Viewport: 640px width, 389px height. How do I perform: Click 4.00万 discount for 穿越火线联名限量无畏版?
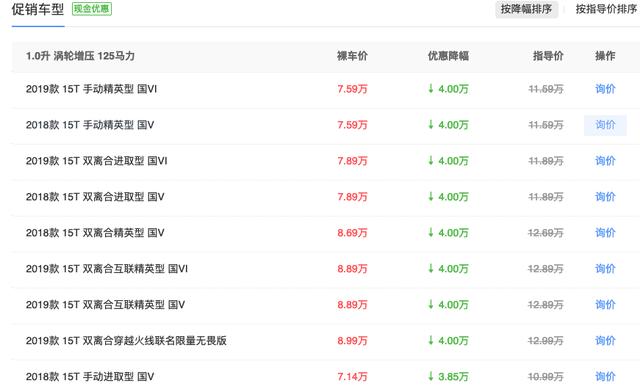(x=448, y=340)
